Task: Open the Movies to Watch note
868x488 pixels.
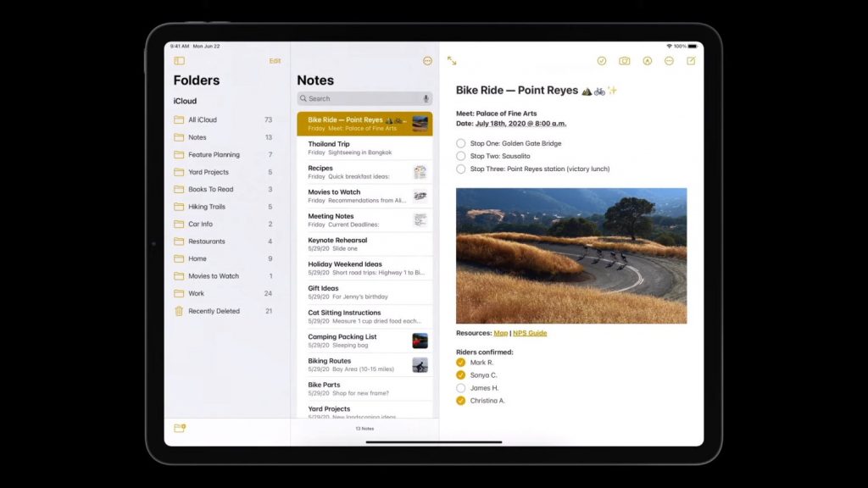Action: (364, 196)
